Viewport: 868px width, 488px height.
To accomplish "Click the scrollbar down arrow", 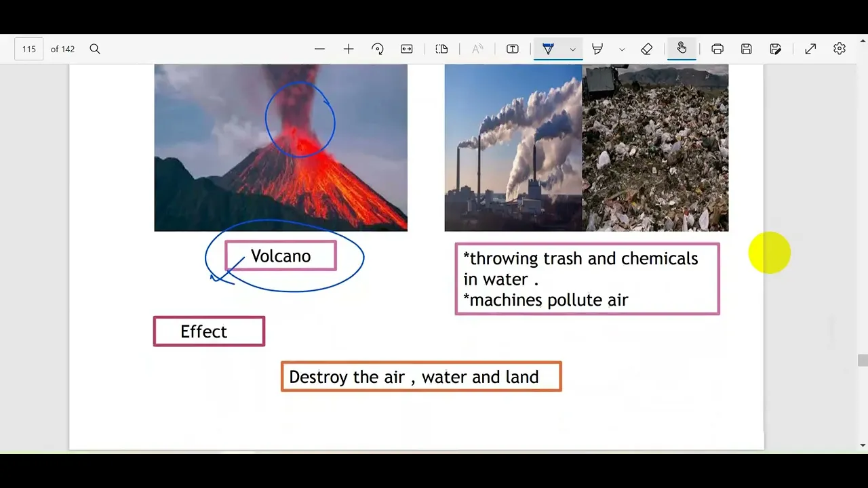I will [863, 445].
